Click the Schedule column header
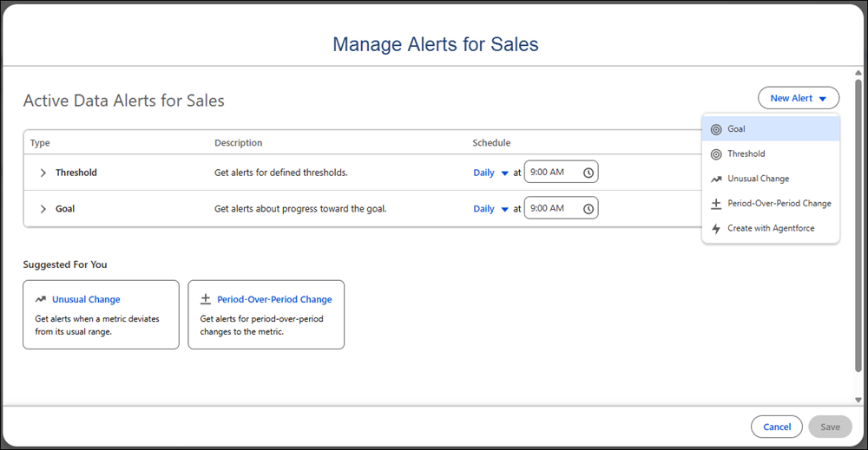This screenshot has height=450, width=868. 491,142
